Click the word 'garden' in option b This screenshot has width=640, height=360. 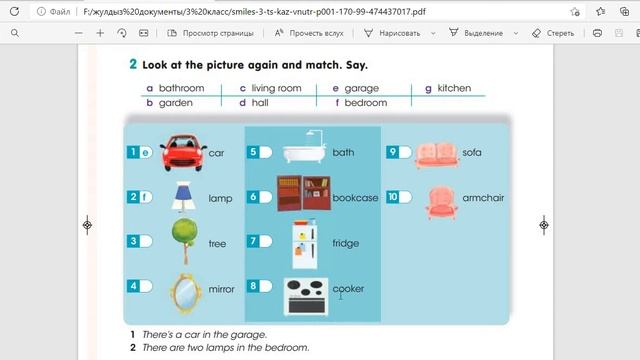click(176, 103)
